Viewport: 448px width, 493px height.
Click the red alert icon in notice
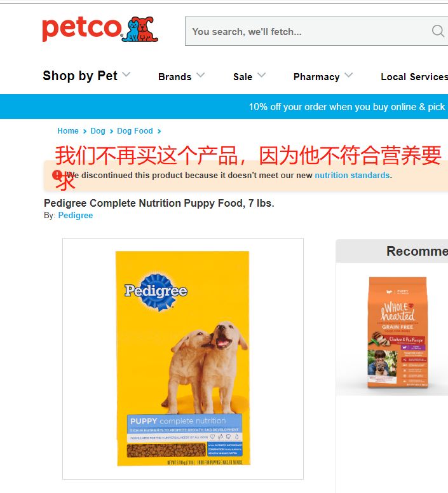tap(57, 175)
